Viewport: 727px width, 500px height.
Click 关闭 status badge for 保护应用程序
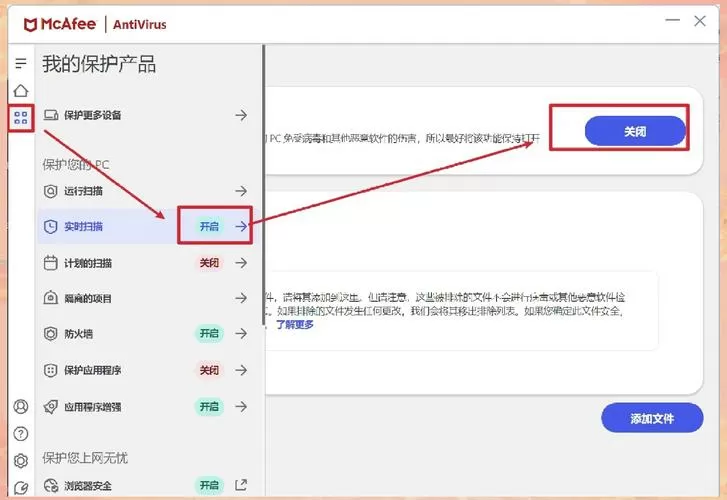tap(209, 370)
